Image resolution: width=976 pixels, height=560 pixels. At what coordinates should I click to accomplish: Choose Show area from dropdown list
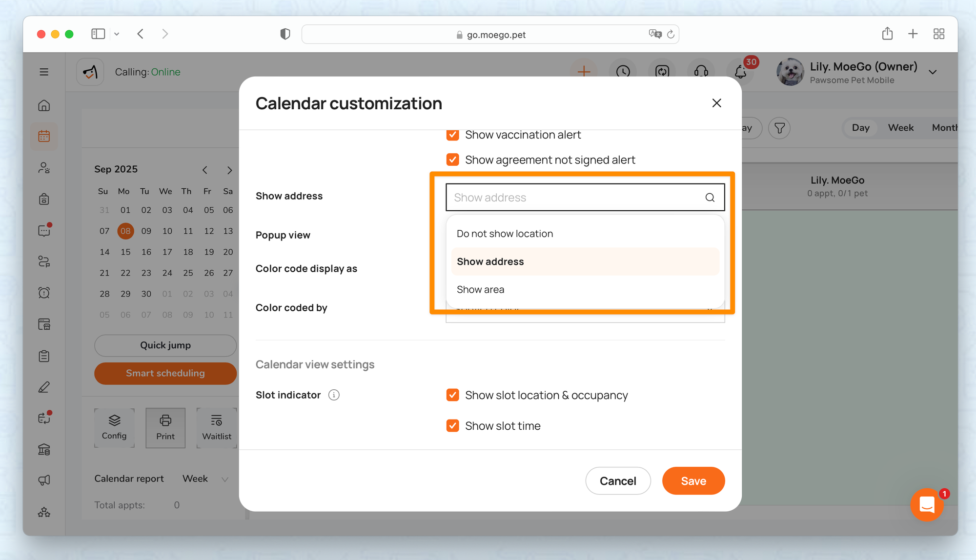click(x=480, y=289)
